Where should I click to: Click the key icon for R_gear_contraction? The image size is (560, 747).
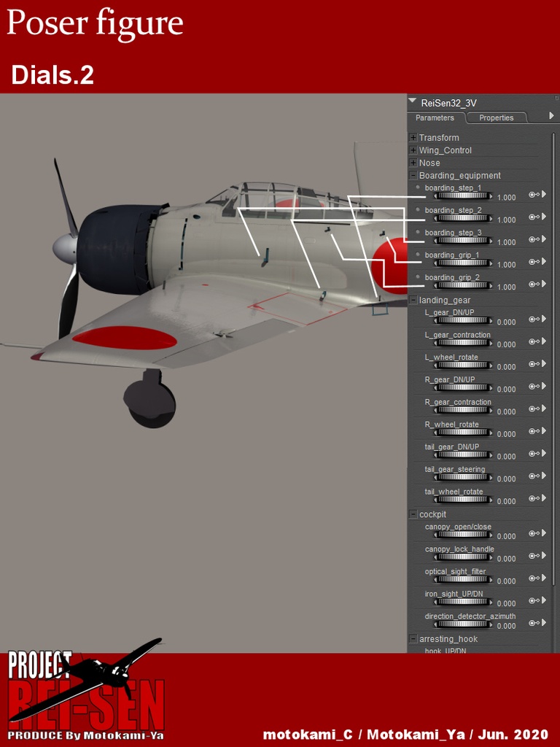534,409
